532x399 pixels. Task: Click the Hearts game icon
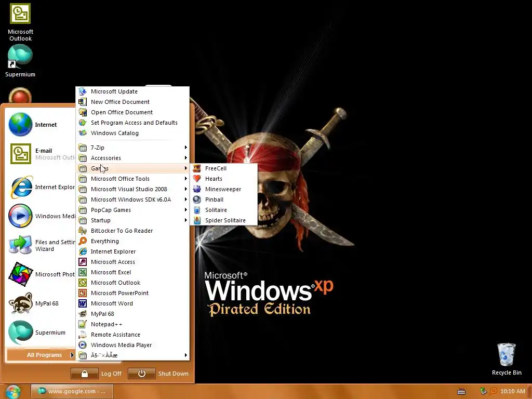pyautogui.click(x=197, y=179)
